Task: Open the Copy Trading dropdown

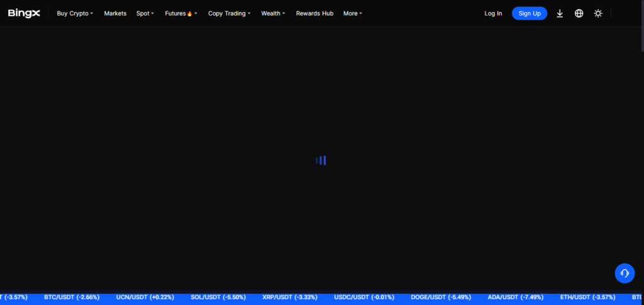Action: click(x=229, y=13)
